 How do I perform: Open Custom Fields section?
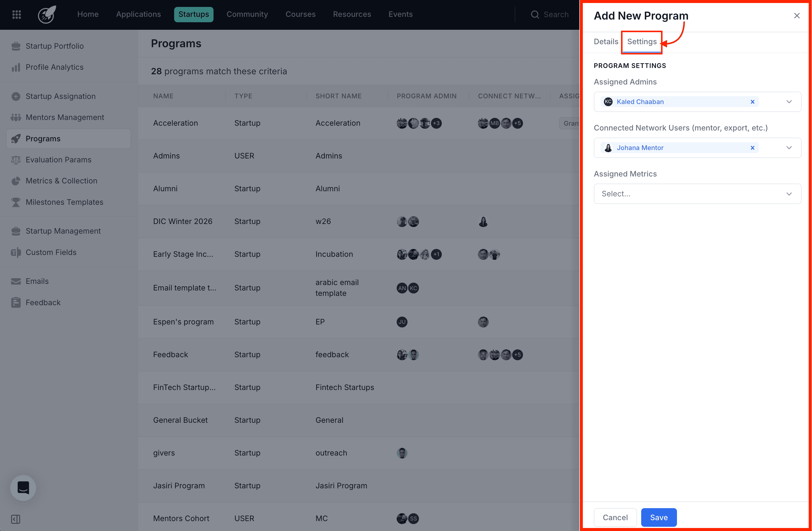tap(51, 252)
